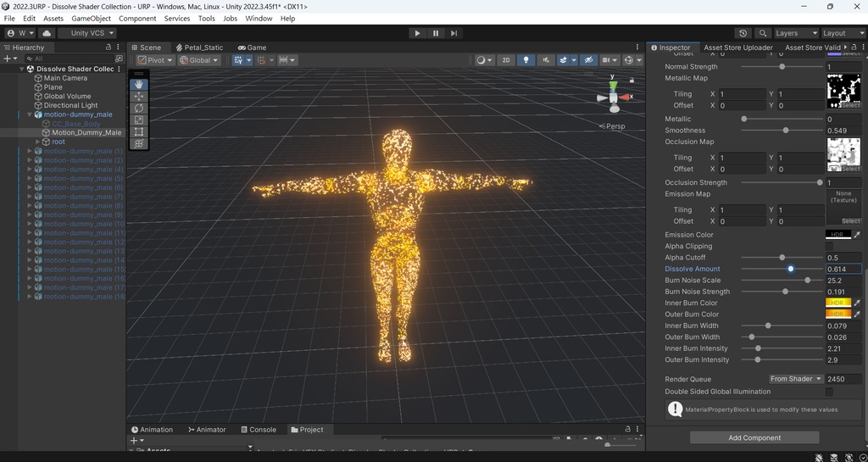Toggle scene audio mute
The width and height of the screenshot is (868, 462).
coord(546,60)
